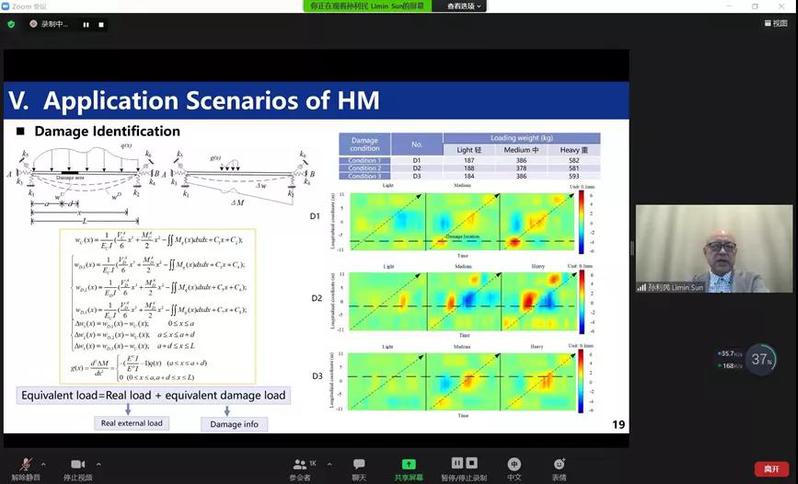Screen dimensions: 798x484
Task: Click the green share screen button
Action: click(408, 467)
